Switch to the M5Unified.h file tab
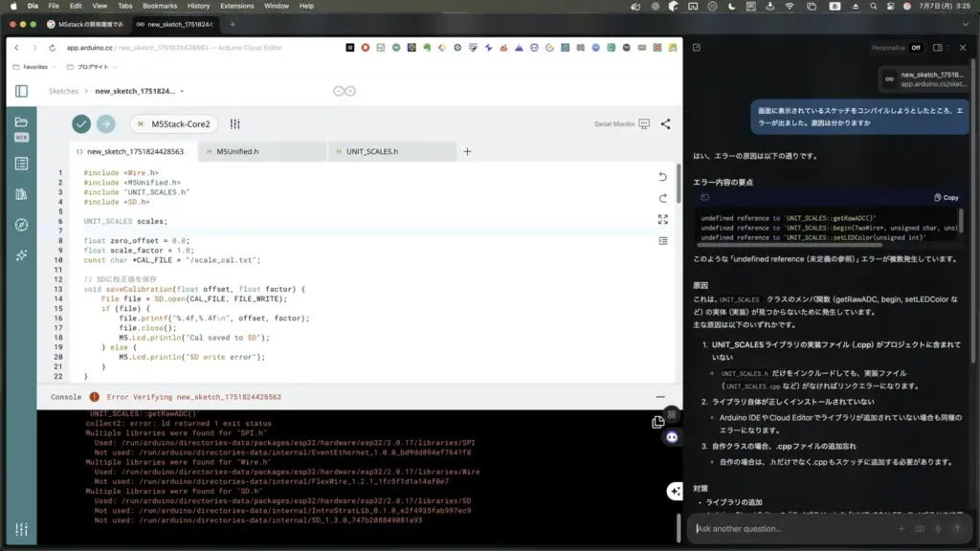980x551 pixels. click(262, 151)
